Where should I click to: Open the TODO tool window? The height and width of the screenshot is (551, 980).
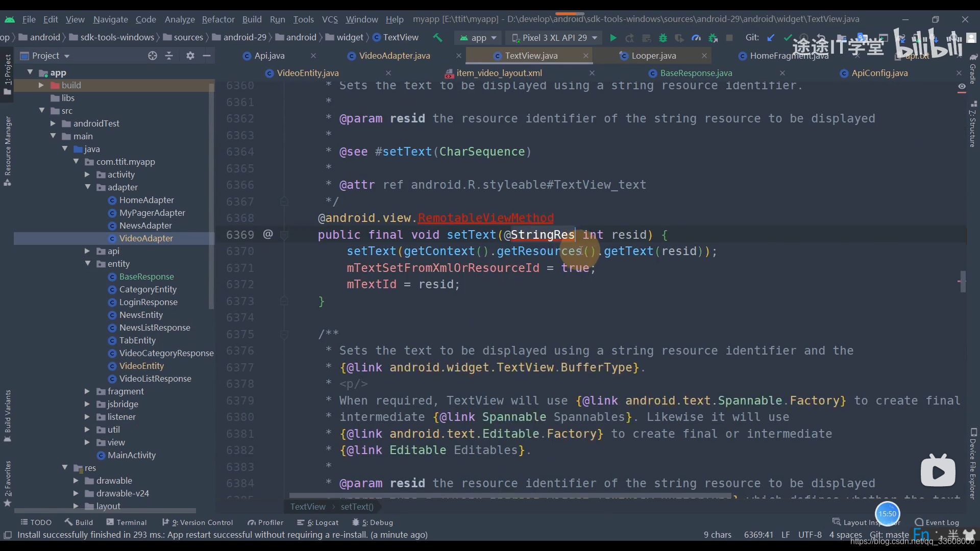click(x=36, y=522)
